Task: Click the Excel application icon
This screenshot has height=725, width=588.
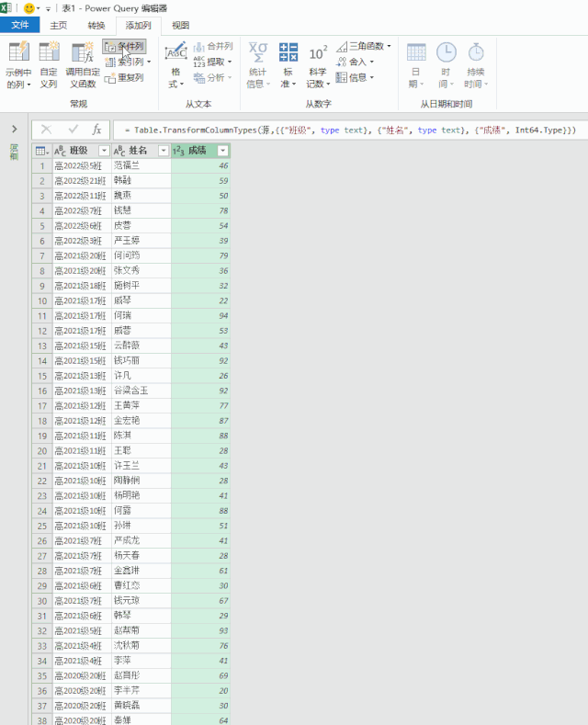Action: (x=6, y=8)
